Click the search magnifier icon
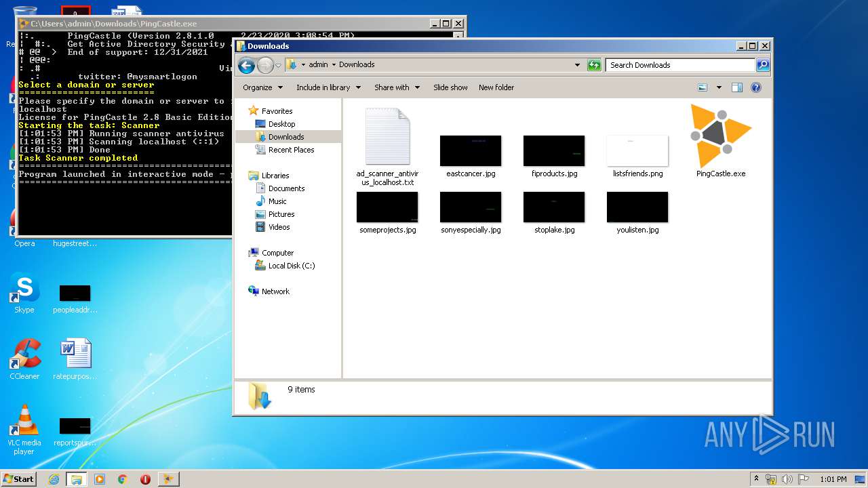This screenshot has height=488, width=868. (763, 65)
